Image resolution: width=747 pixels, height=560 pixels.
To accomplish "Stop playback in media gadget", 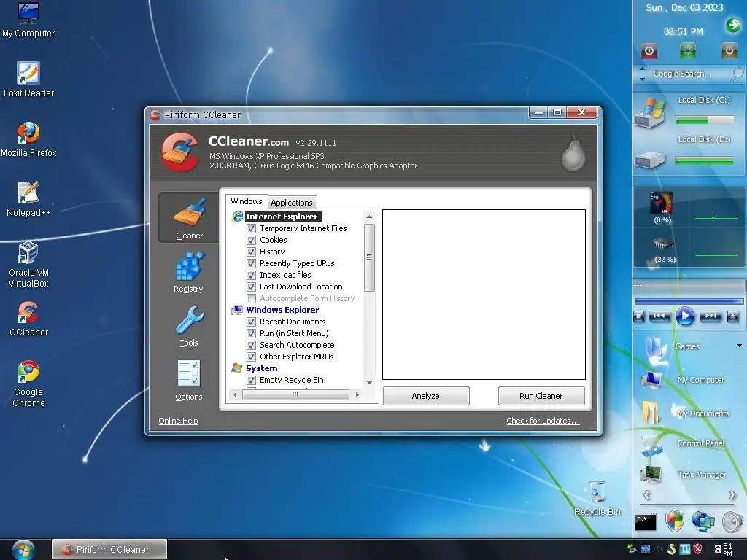I will [x=639, y=316].
